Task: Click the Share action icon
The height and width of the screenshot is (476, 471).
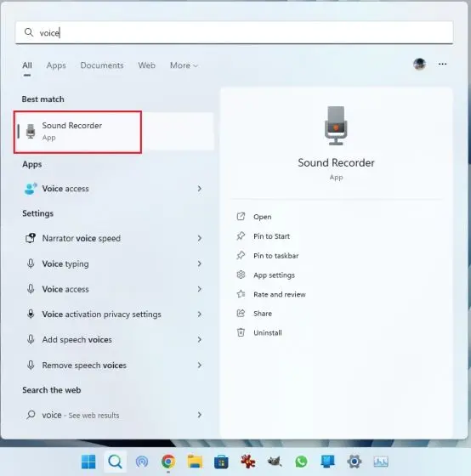Action: click(241, 313)
